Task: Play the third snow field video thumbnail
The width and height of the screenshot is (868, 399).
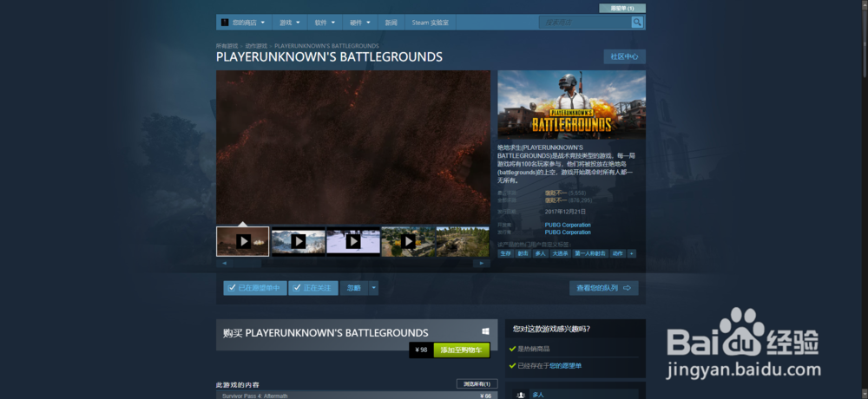Action: (x=353, y=241)
